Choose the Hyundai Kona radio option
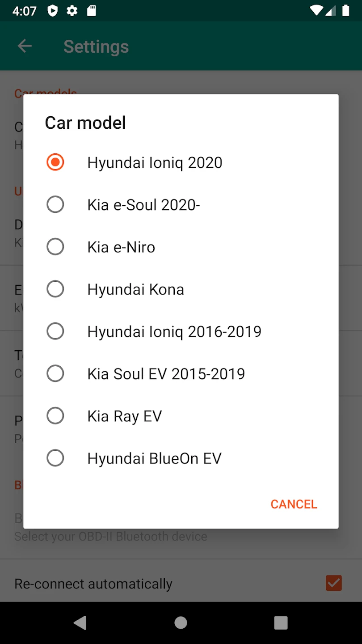Screen dimensions: 362x644 pyautogui.click(x=55, y=289)
